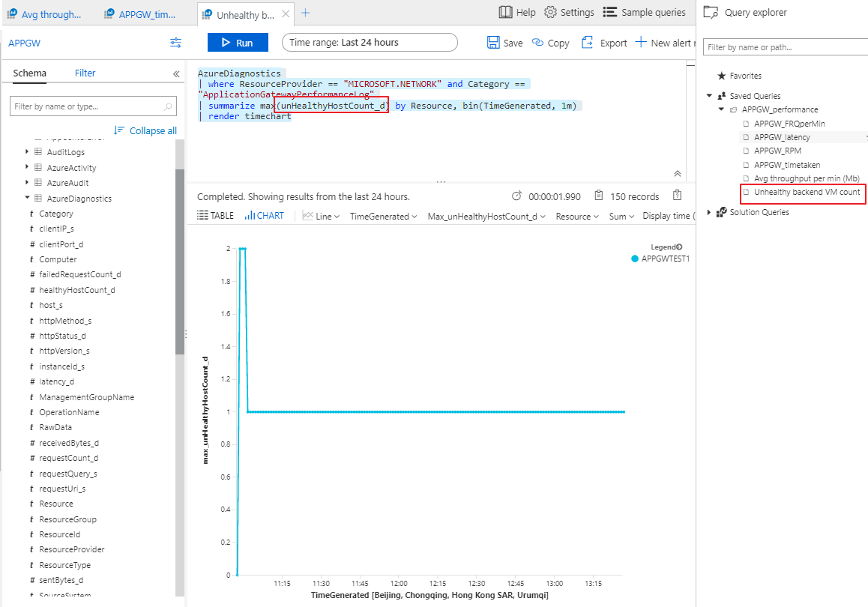Expand the AuditLogs table node
The height and width of the screenshot is (607, 868).
click(28, 152)
